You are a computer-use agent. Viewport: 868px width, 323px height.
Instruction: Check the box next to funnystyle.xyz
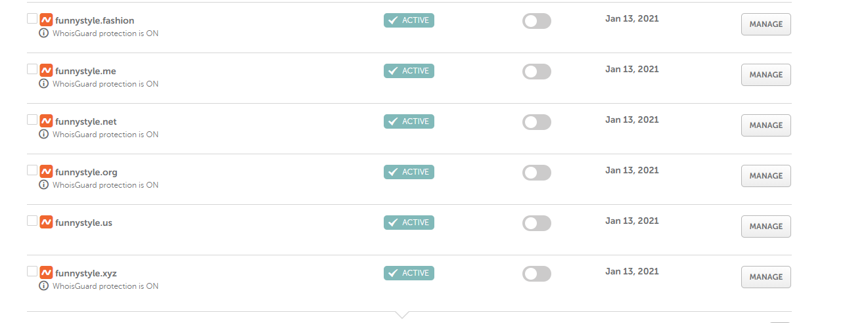coord(32,271)
